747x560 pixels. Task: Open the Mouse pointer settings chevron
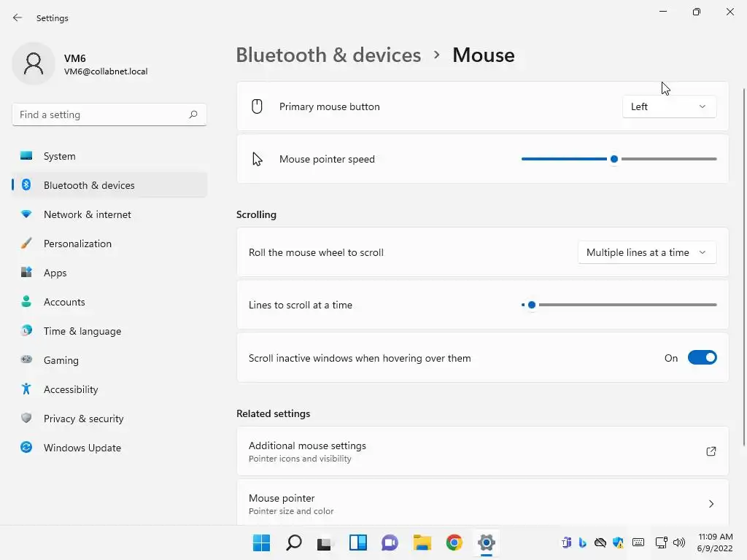click(x=711, y=504)
